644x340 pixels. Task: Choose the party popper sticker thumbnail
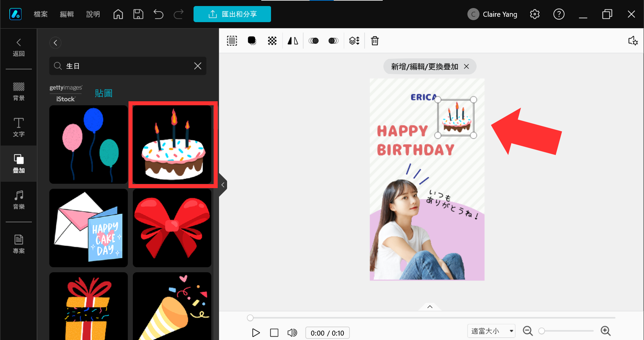172,306
